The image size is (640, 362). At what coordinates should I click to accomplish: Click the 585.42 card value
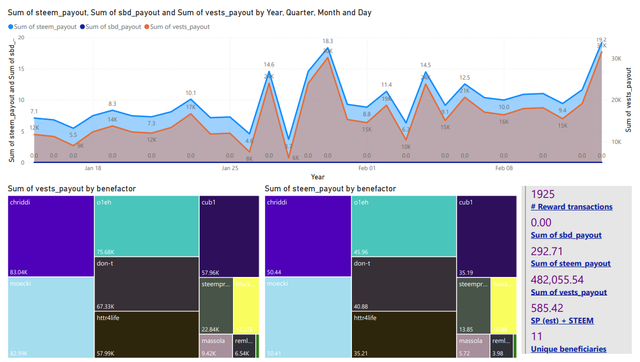click(x=547, y=308)
